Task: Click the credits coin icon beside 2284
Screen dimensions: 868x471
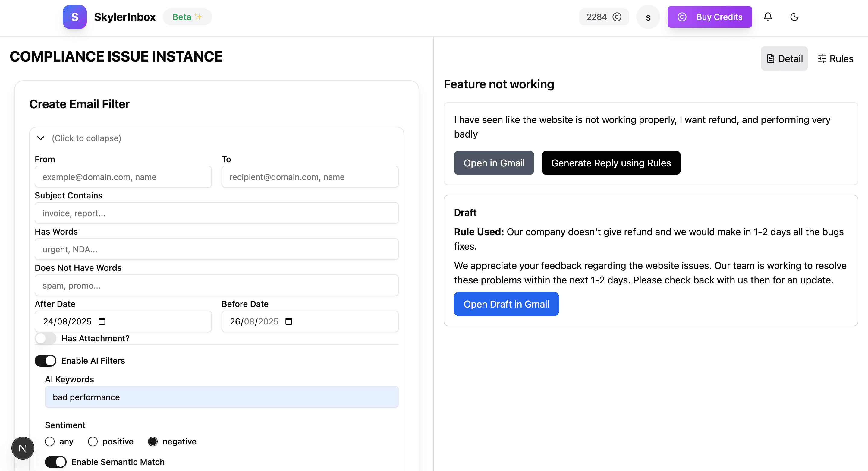Action: point(617,17)
